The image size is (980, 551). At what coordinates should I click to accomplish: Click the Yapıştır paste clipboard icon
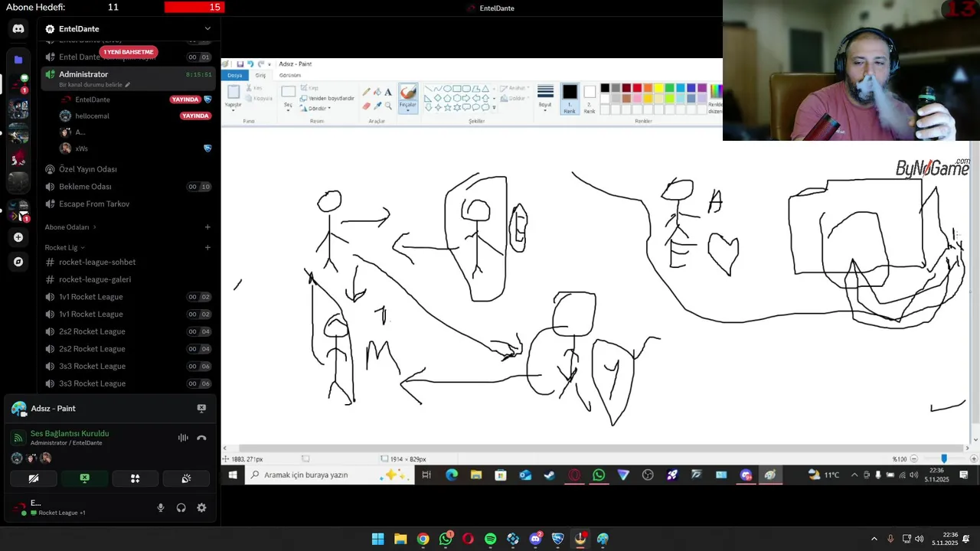pyautogui.click(x=234, y=93)
